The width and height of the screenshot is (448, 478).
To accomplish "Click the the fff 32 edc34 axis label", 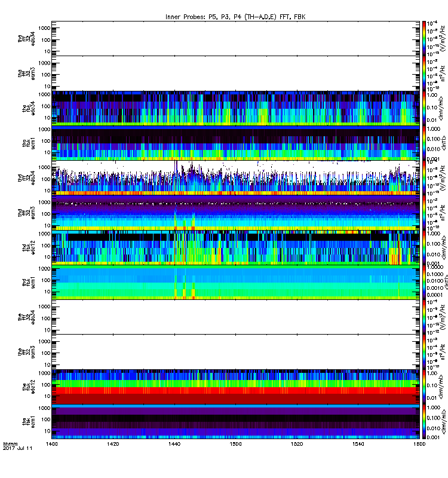I will (26, 317).
